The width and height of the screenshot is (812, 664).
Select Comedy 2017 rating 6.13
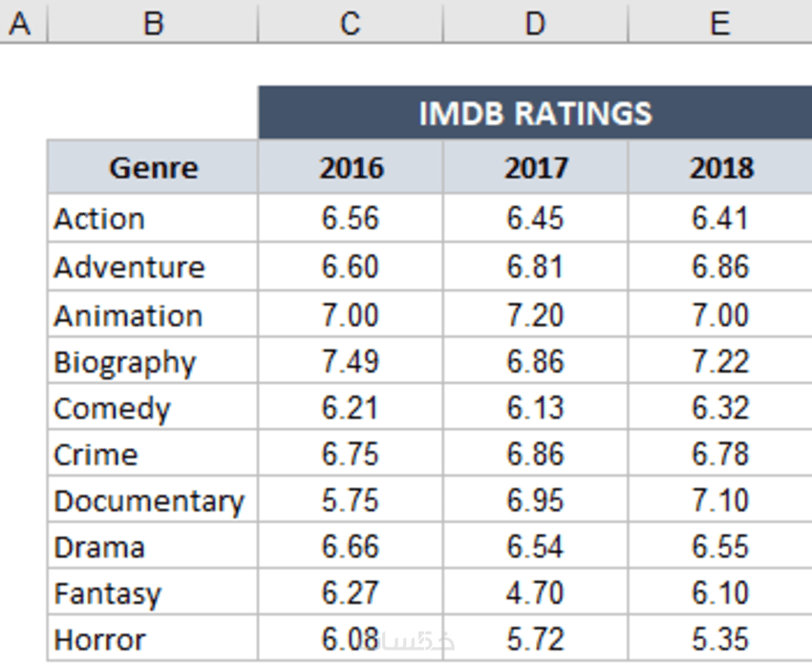point(535,408)
